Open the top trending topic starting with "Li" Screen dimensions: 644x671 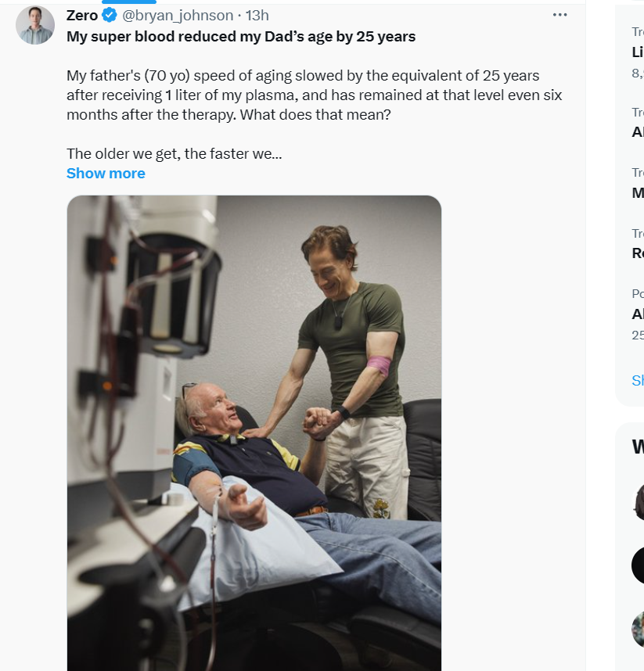(638, 52)
